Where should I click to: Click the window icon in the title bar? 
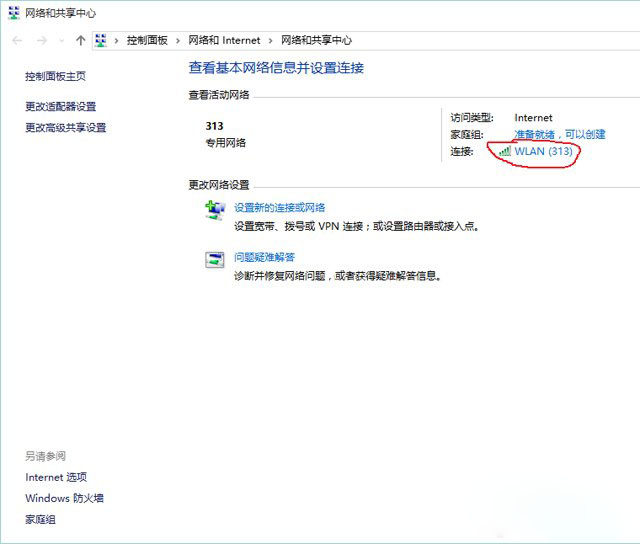(12, 14)
